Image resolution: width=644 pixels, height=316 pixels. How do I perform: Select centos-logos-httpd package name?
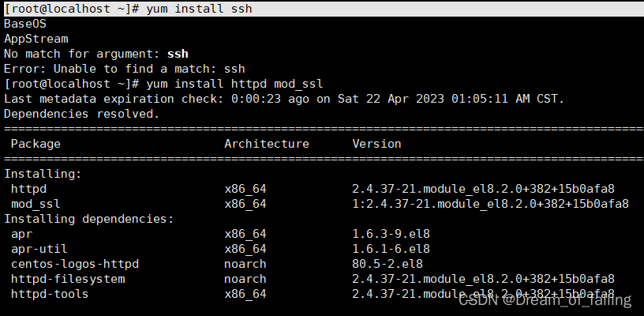[75, 264]
